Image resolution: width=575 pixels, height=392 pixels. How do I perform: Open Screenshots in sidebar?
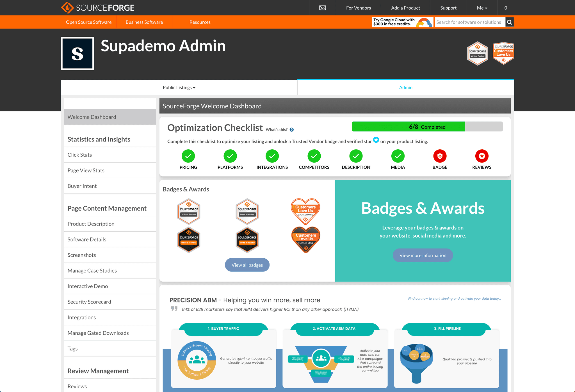[110, 255]
